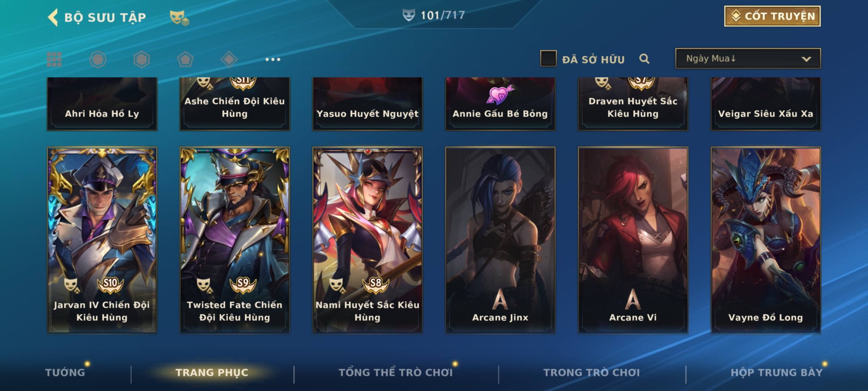
Task: Select the all-skins grid filter icon
Action: click(54, 59)
